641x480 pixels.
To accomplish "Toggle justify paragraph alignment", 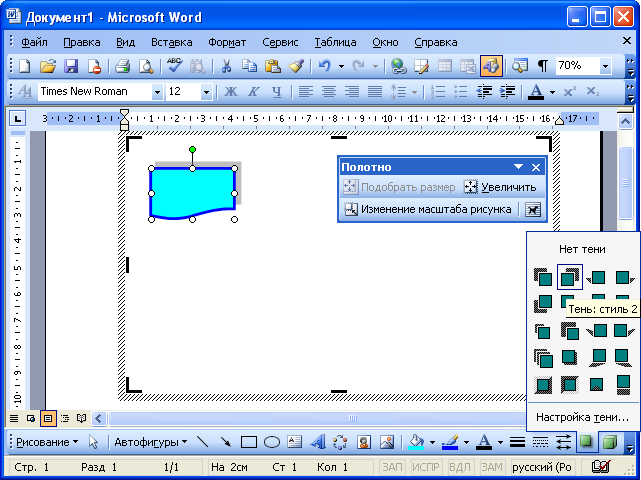I will pyautogui.click(x=375, y=92).
